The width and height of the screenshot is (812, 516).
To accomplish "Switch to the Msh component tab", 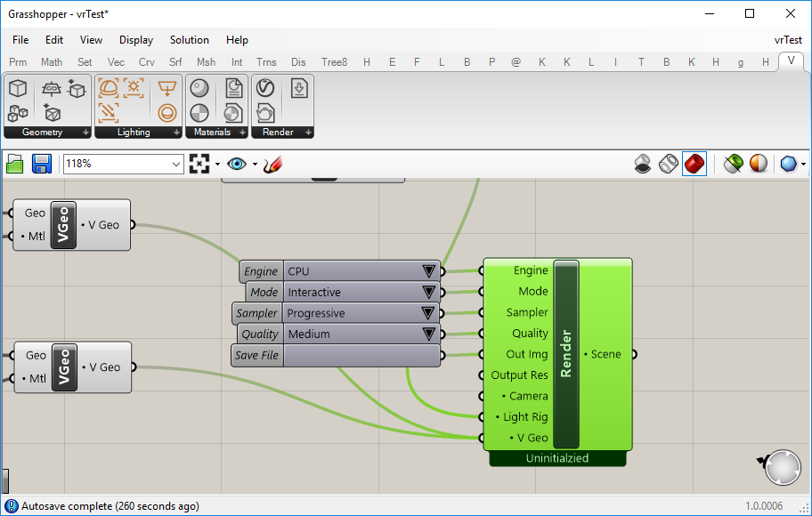I will pos(206,62).
